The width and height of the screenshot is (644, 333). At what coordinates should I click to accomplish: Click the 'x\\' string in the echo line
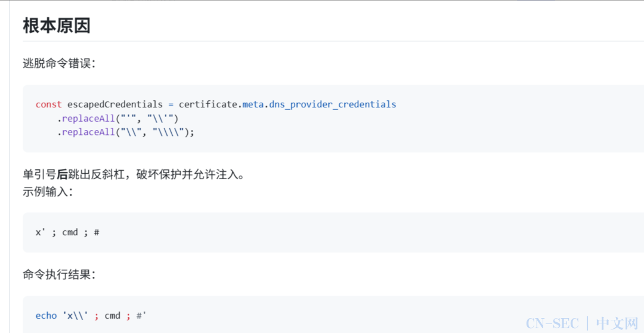pyautogui.click(x=76, y=316)
